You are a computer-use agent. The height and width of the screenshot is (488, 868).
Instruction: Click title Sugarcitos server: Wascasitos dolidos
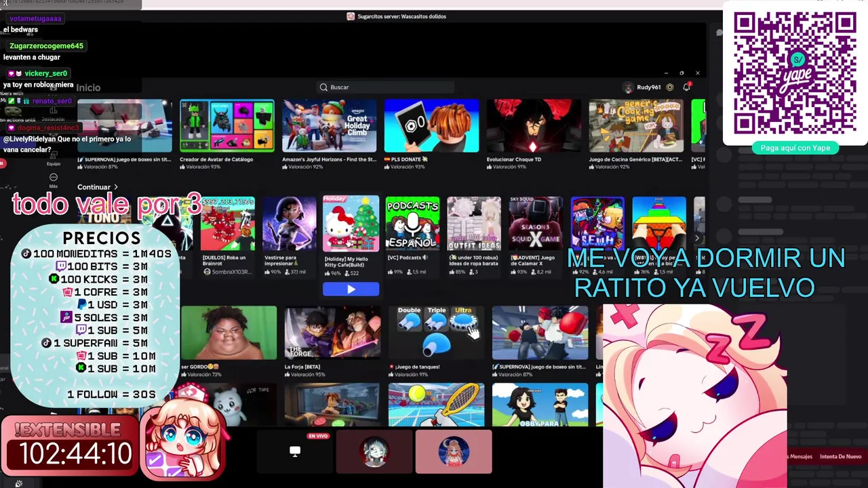pos(401,16)
